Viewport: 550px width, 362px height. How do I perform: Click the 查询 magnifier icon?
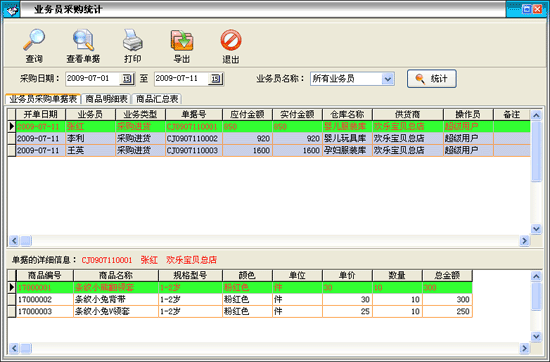pos(34,40)
